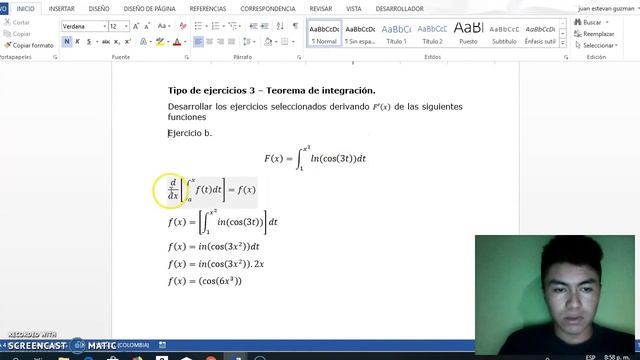Open Fuente dialog launcher

(187, 58)
